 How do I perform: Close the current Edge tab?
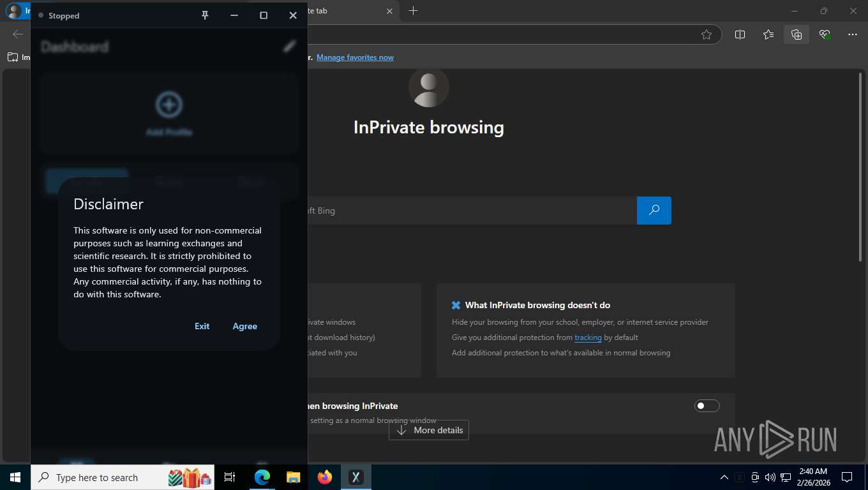click(389, 11)
